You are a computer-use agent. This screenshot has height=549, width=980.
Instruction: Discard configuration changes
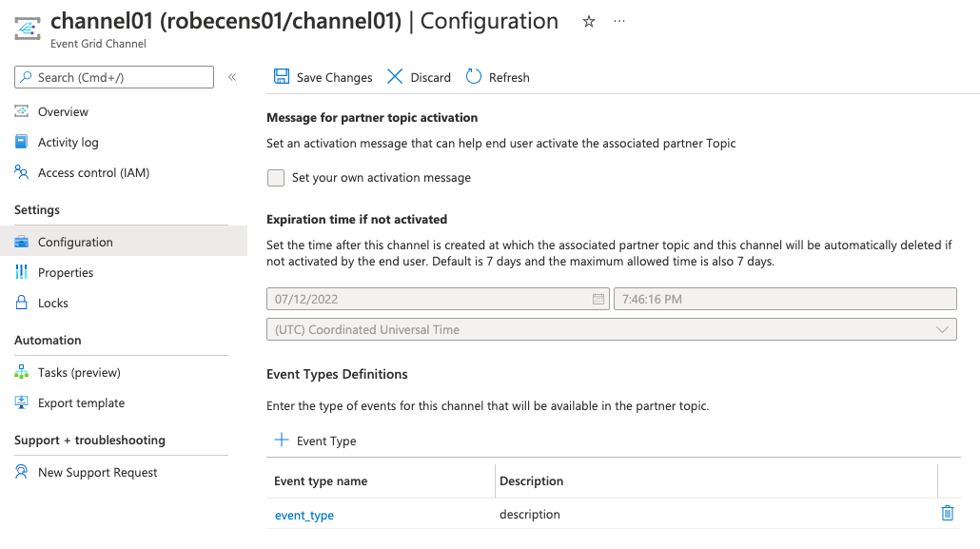click(x=419, y=77)
